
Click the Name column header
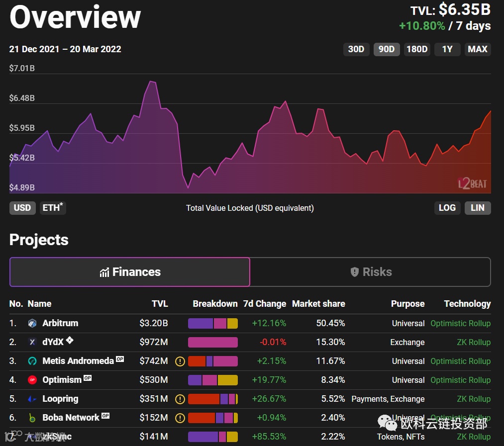click(x=39, y=304)
